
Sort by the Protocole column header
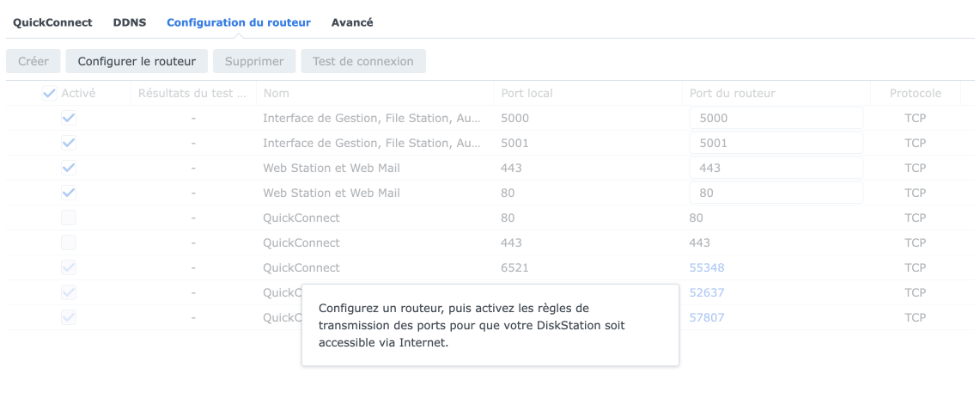[x=915, y=93]
